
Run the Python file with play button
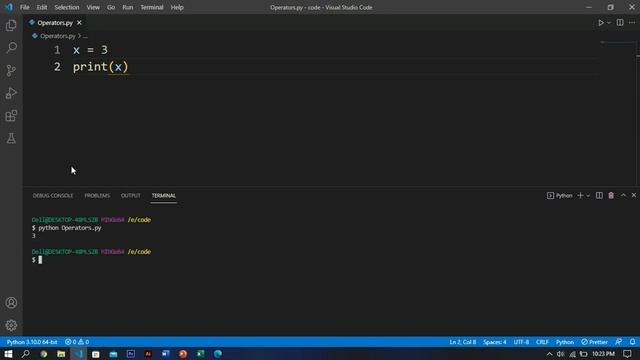coord(601,23)
